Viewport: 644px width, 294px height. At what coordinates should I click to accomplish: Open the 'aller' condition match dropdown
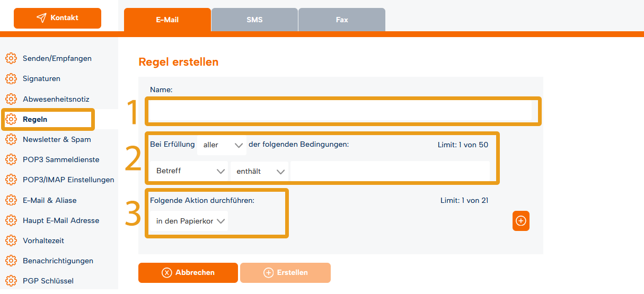pyautogui.click(x=222, y=145)
